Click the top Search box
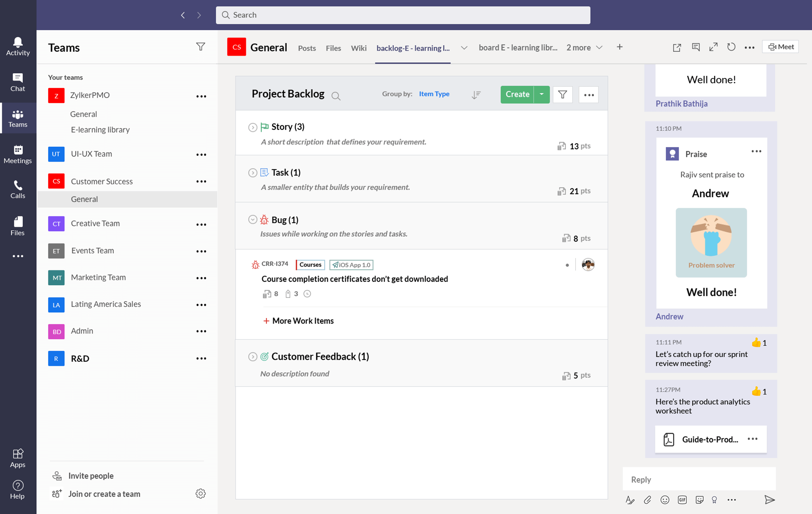Image resolution: width=812 pixels, height=514 pixels. click(403, 15)
